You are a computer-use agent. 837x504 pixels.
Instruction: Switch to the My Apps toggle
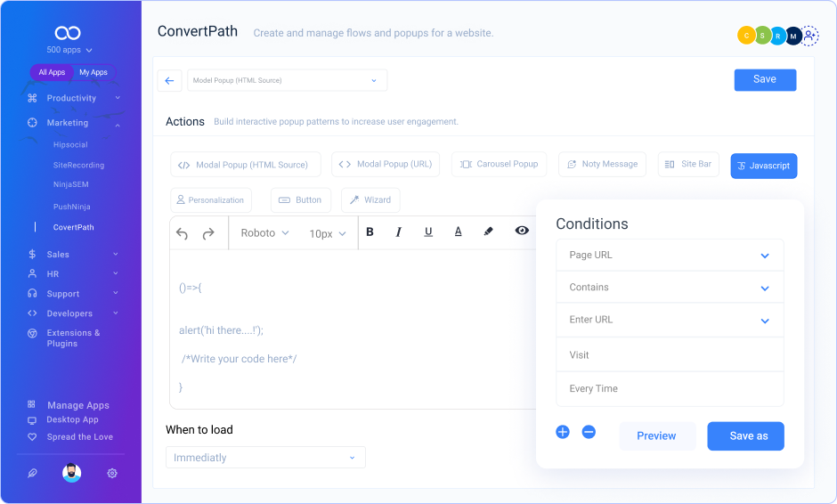pyautogui.click(x=93, y=73)
